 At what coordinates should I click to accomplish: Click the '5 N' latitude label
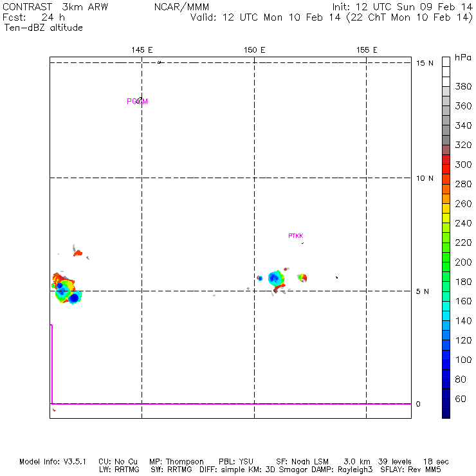(423, 291)
